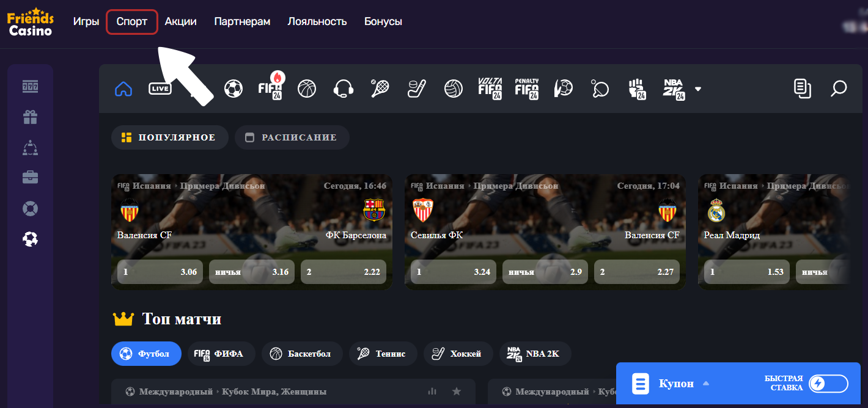
Task: Click the gift box icon in the sidebar
Action: point(30,117)
